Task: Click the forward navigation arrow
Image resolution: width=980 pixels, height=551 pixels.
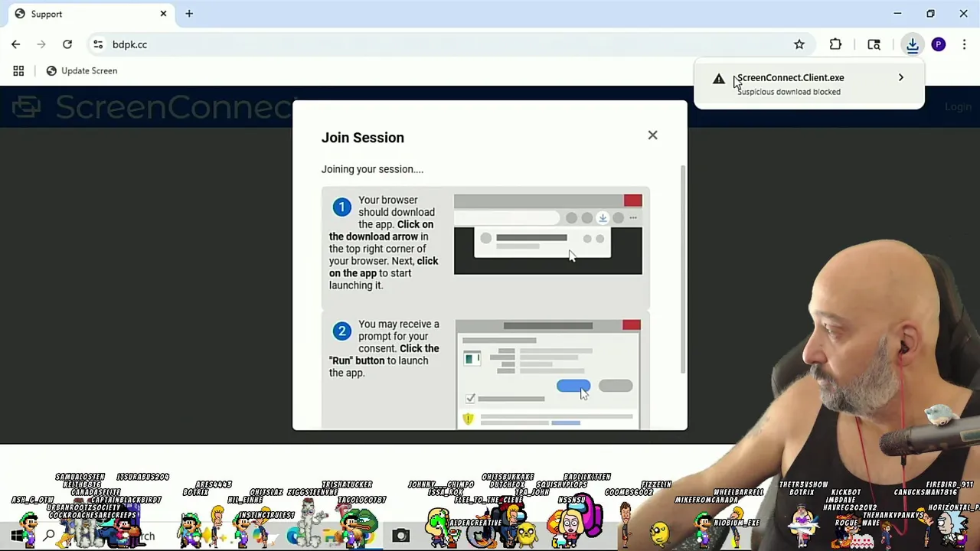Action: pos(41,44)
